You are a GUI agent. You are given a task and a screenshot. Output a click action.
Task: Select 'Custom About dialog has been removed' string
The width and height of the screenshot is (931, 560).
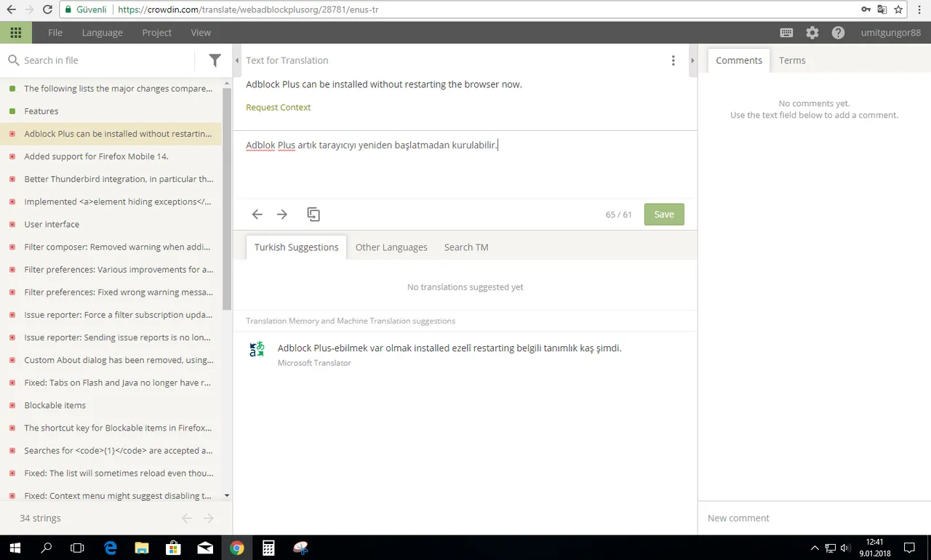111,360
